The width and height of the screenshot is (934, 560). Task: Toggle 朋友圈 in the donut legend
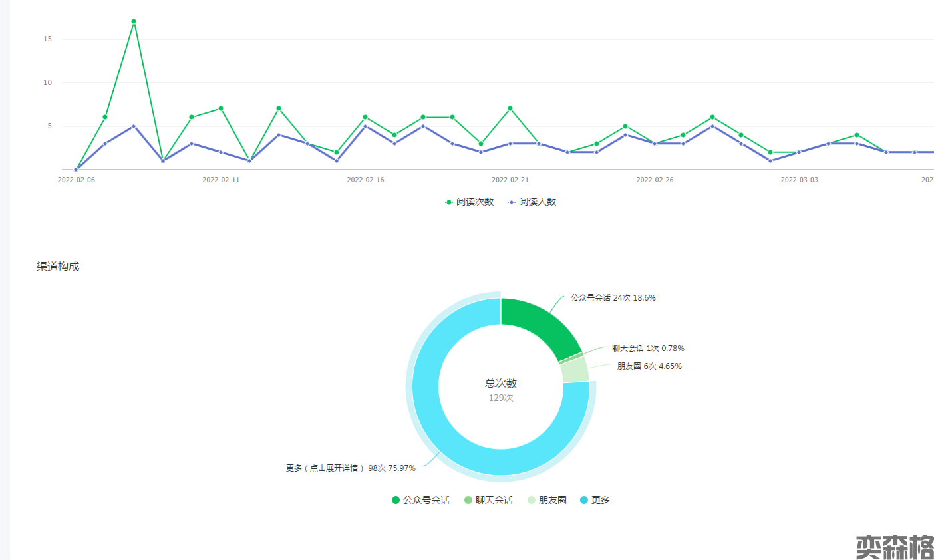pos(547,500)
